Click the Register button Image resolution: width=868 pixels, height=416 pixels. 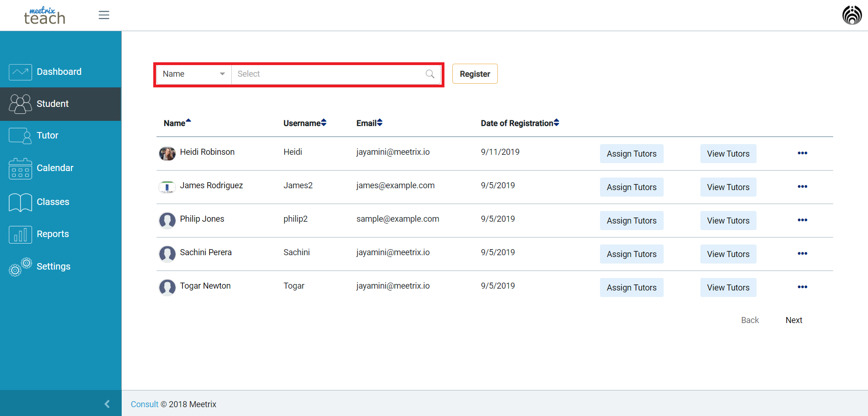[x=475, y=74]
